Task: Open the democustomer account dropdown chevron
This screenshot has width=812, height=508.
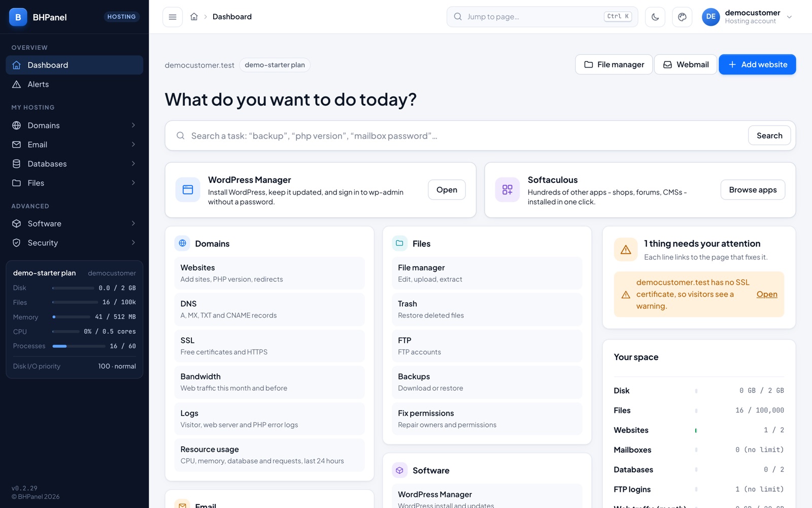Action: click(789, 17)
